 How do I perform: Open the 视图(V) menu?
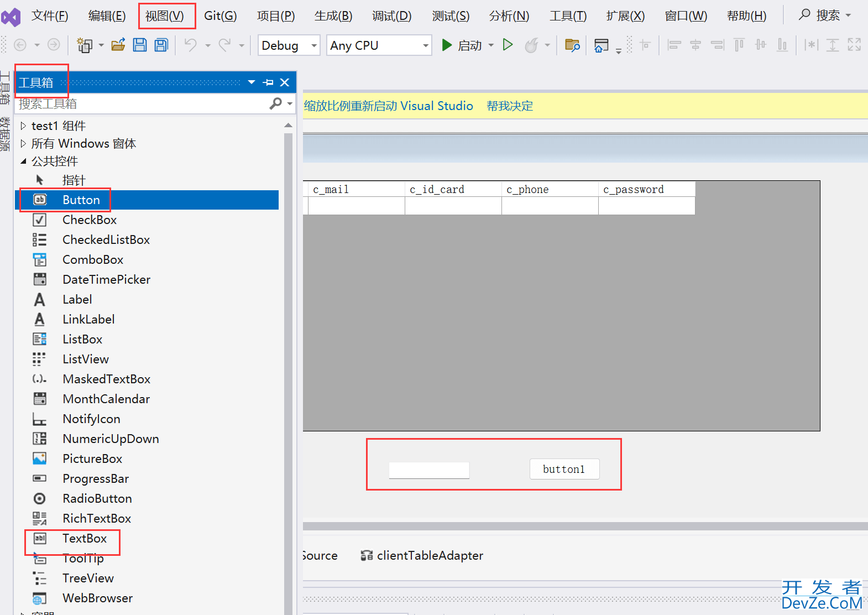[164, 15]
